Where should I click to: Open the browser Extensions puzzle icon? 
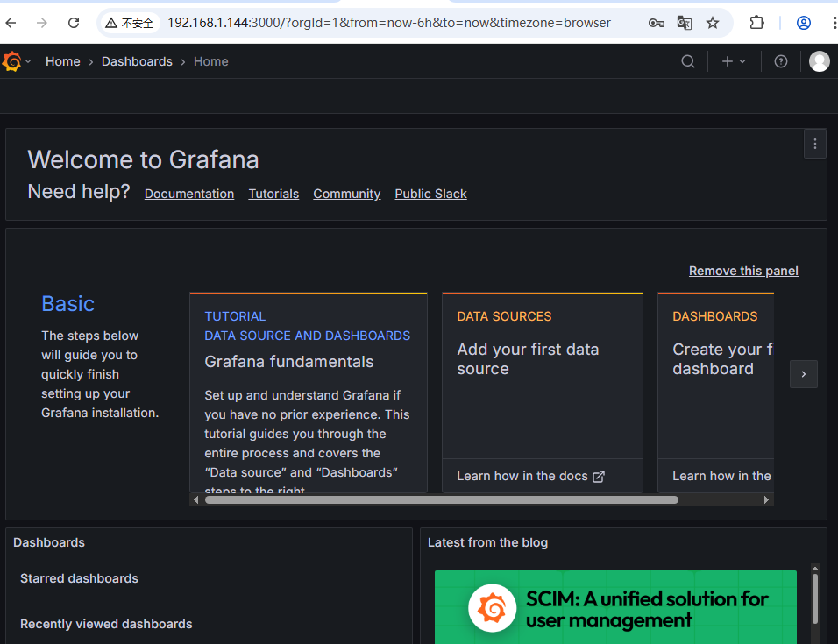point(756,23)
